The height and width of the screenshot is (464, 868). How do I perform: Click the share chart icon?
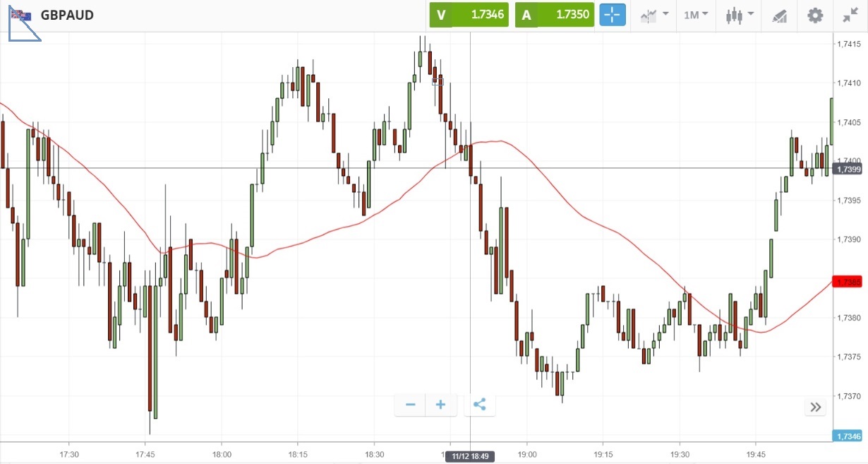[480, 405]
